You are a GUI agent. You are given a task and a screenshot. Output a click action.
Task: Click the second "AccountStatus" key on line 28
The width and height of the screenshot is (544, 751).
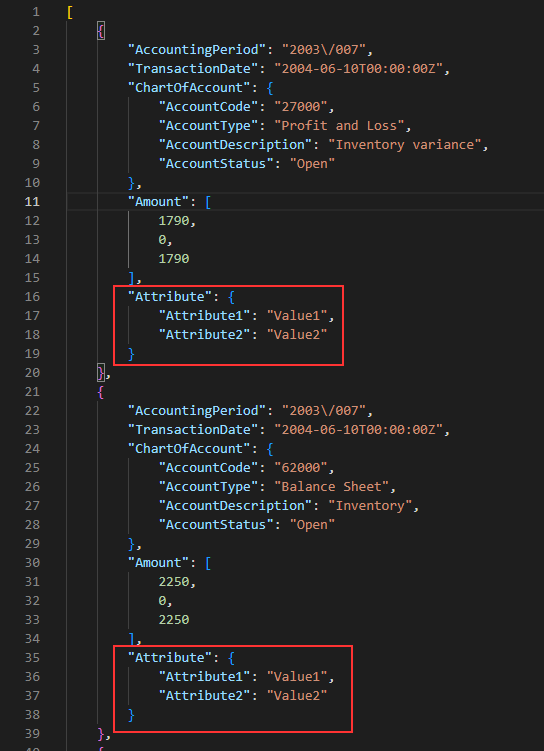click(216, 524)
